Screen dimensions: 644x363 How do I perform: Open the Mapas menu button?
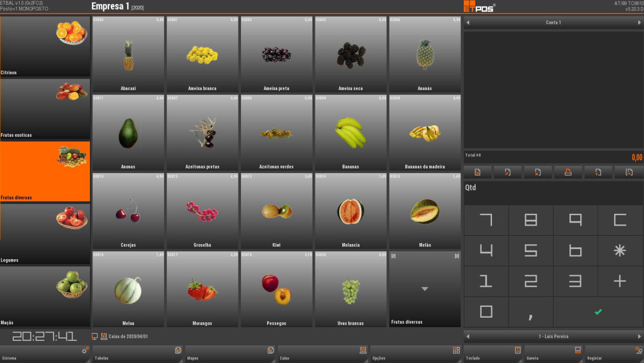[230, 354]
